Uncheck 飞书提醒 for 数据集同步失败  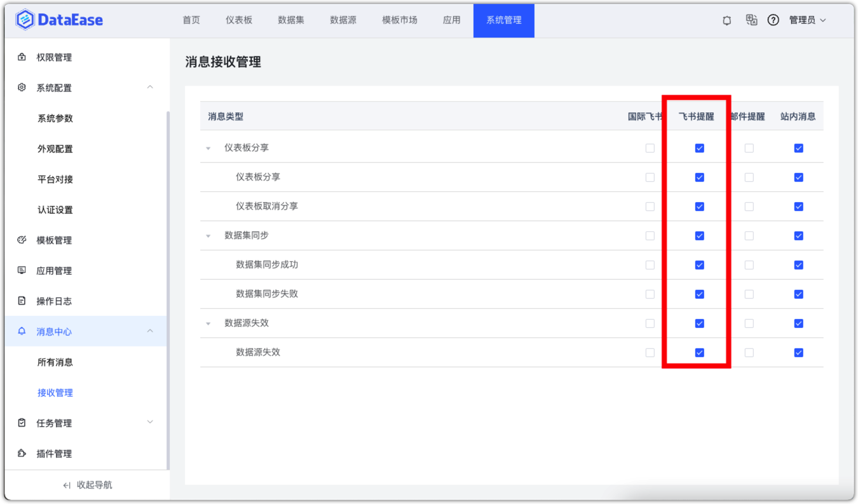click(x=699, y=294)
